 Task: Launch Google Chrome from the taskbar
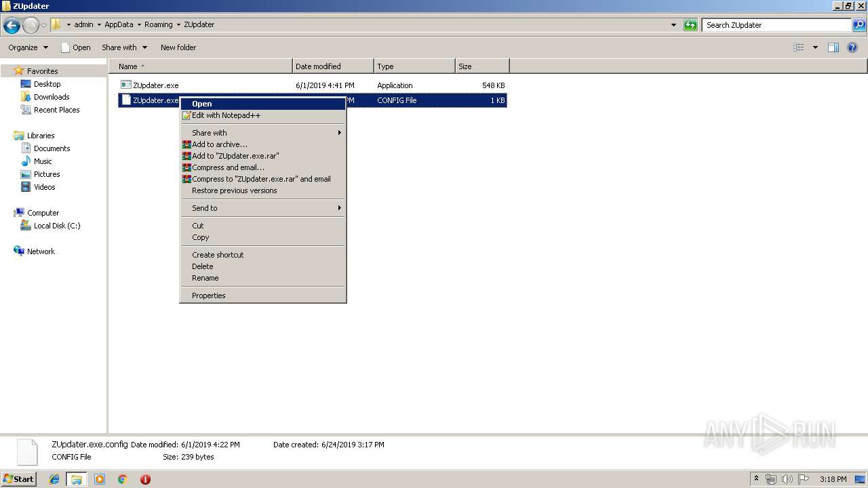[x=123, y=479]
